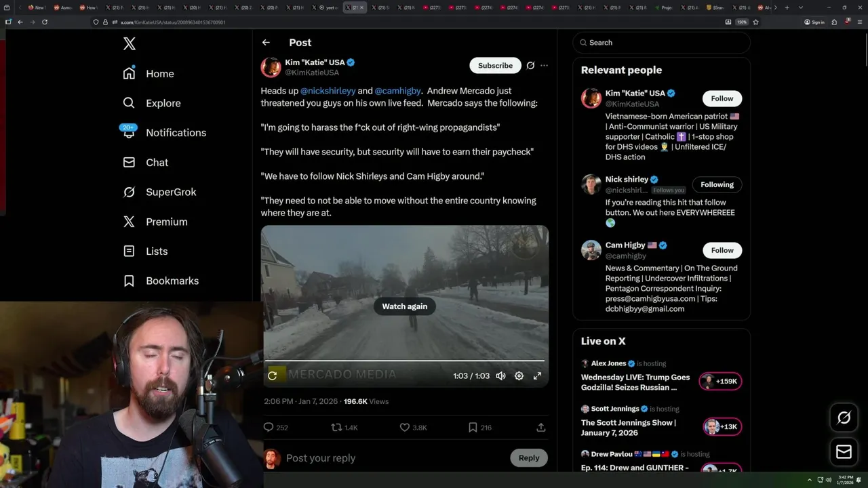Open video settings gear
Screen dimensions: 868x488
(519, 375)
